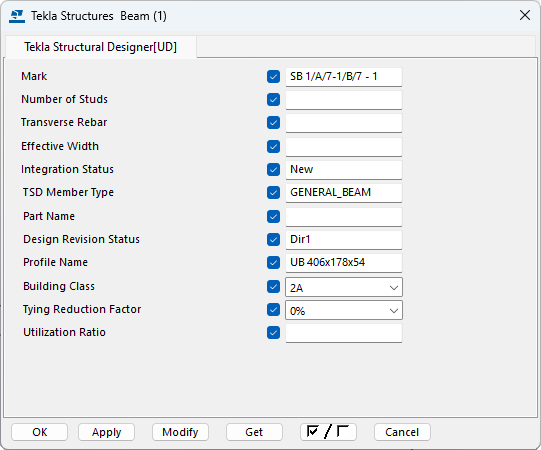The width and height of the screenshot is (541, 450).
Task: Click the Tekla Structures app icon in title bar
Action: (17, 16)
